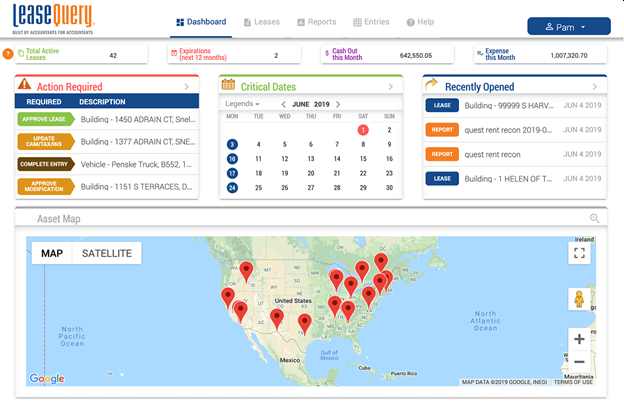Zoom in with the map plus button
624x401 pixels.
(579, 339)
